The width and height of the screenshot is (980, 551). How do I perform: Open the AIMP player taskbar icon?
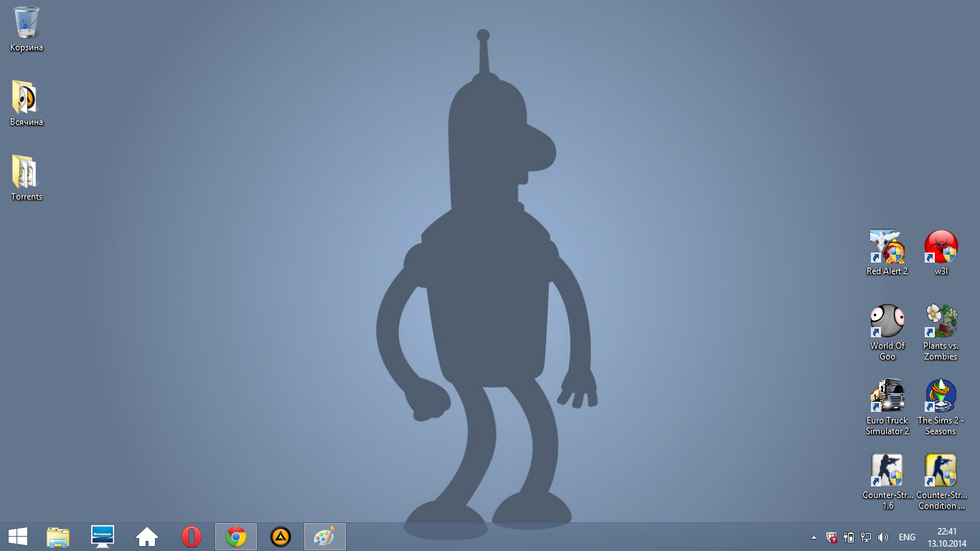(x=281, y=537)
